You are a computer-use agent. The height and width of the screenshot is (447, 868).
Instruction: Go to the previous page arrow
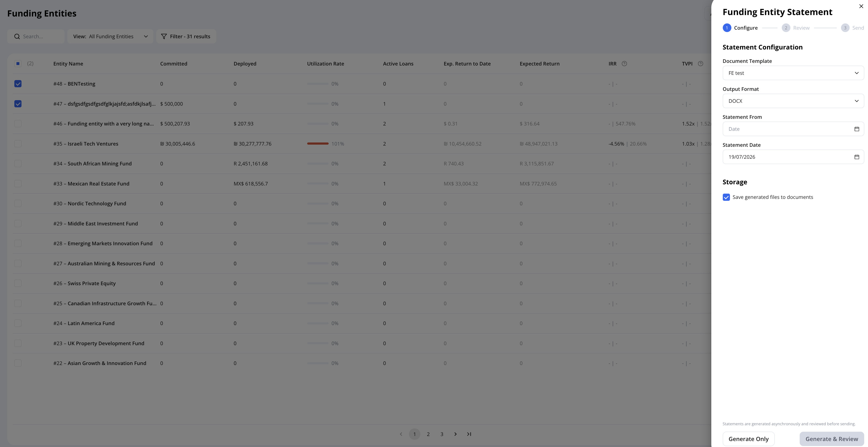(x=401, y=434)
